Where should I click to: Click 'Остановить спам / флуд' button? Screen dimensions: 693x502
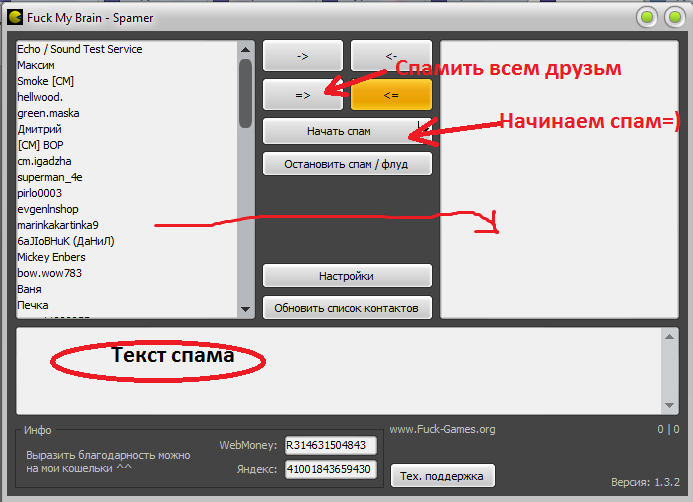pos(347,163)
